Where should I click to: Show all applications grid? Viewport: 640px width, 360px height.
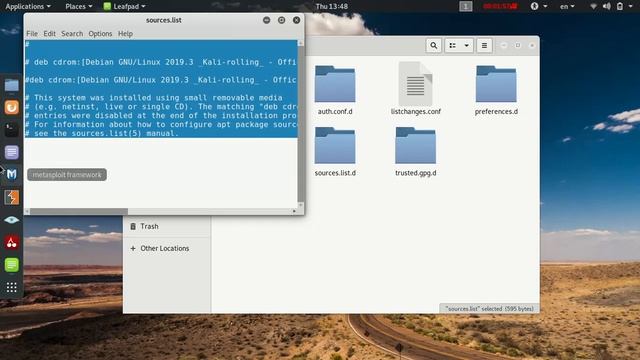click(11, 287)
